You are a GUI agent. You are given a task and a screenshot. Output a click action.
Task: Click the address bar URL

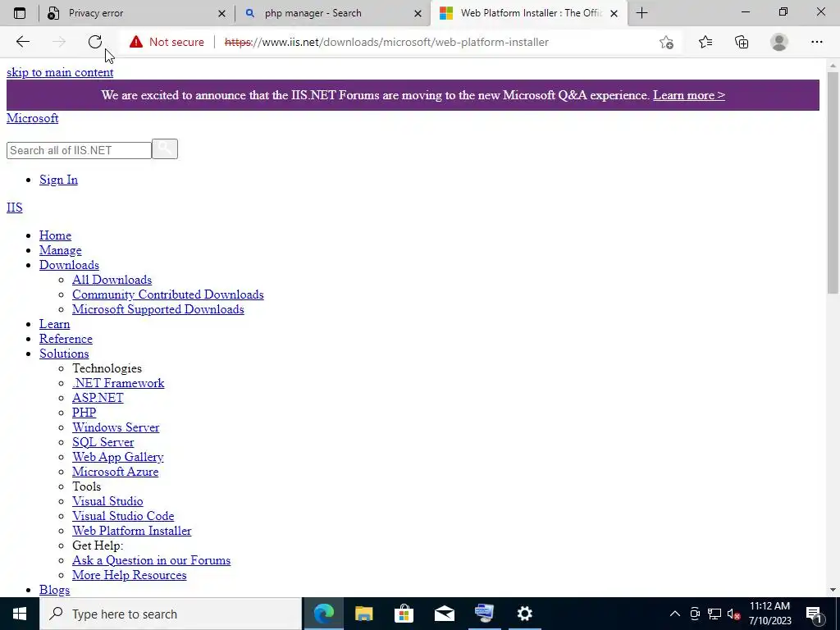386,42
